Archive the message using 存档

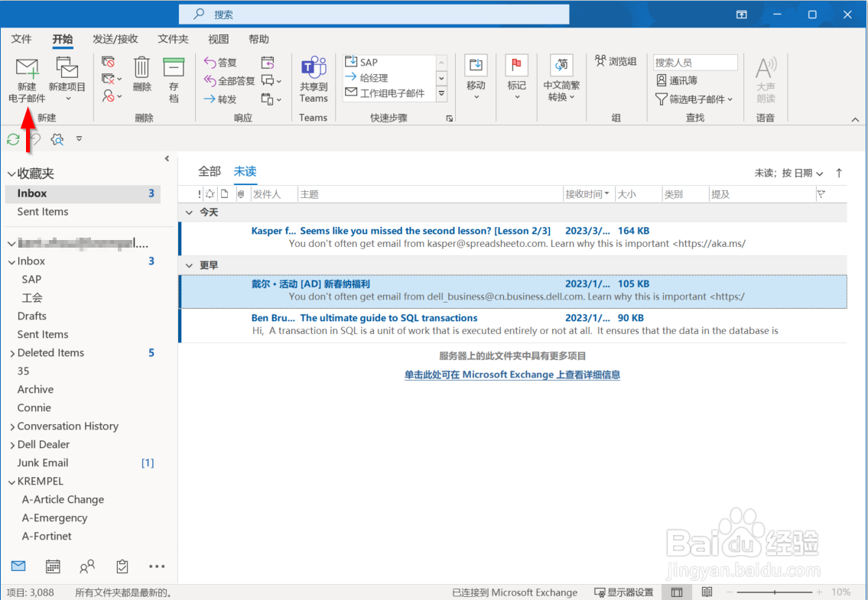pyautogui.click(x=174, y=80)
